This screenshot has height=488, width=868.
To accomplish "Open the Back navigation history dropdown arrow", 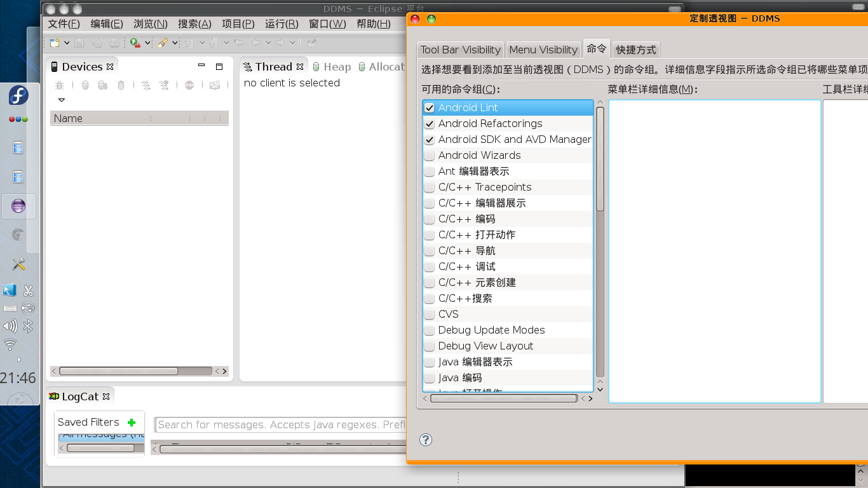I will pos(268,43).
